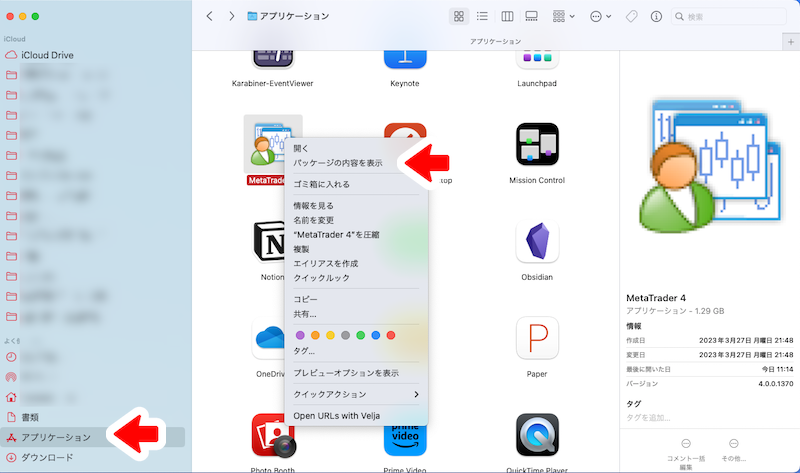This screenshot has height=473, width=800.
Task: Pick the blue tag color dot
Action: tap(376, 335)
